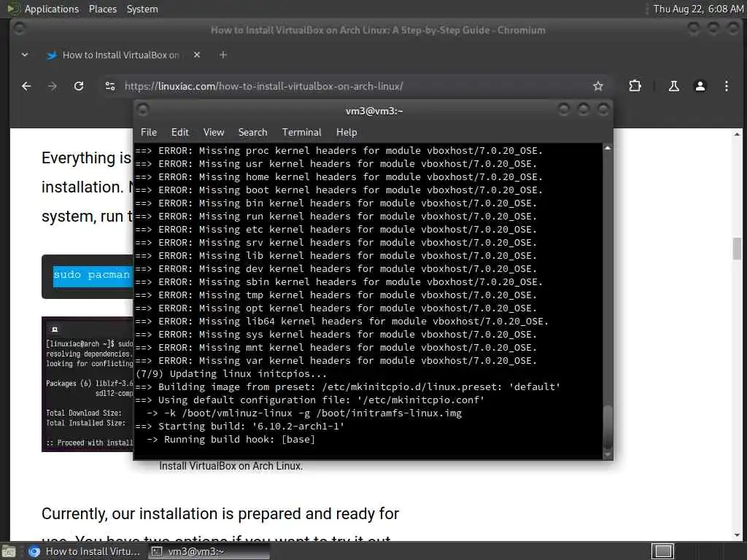The width and height of the screenshot is (747, 560).
Task: Click the highlighted sudo pacman command
Action: coord(91,275)
